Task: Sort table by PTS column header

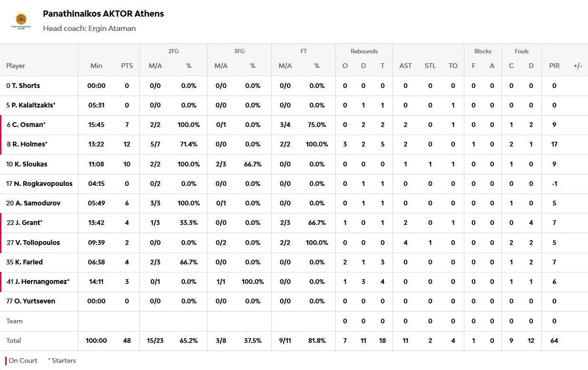Action: coord(127,66)
